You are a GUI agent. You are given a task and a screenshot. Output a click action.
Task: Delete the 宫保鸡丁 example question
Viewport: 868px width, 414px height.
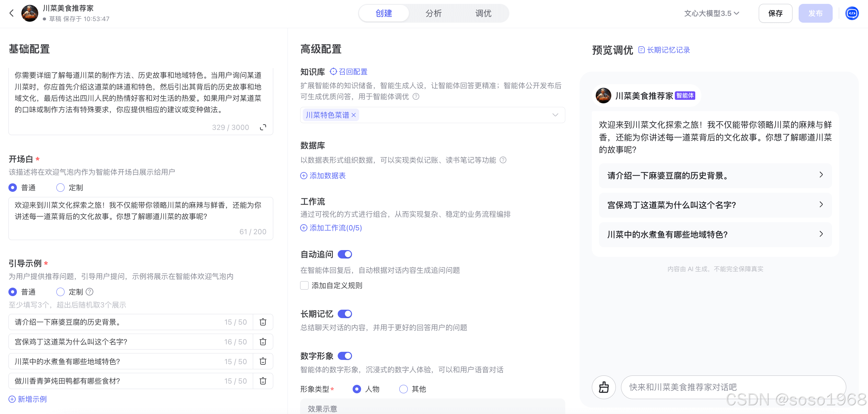coord(263,341)
